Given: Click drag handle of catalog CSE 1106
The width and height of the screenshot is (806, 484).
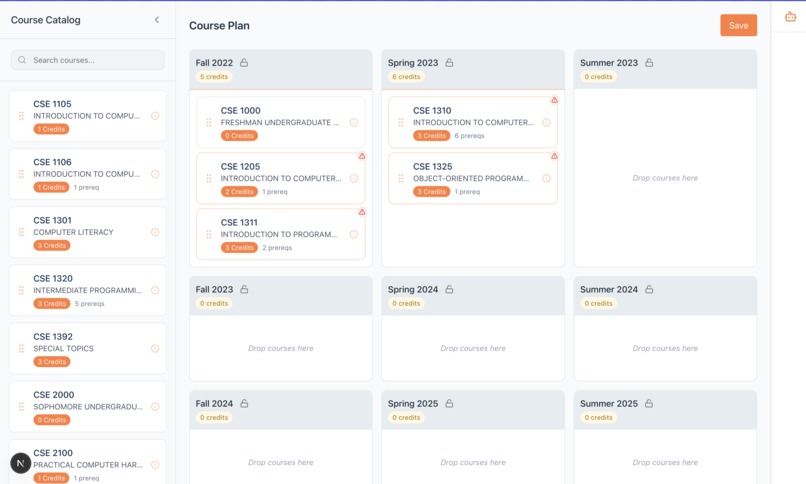Looking at the screenshot, I should point(21,174).
